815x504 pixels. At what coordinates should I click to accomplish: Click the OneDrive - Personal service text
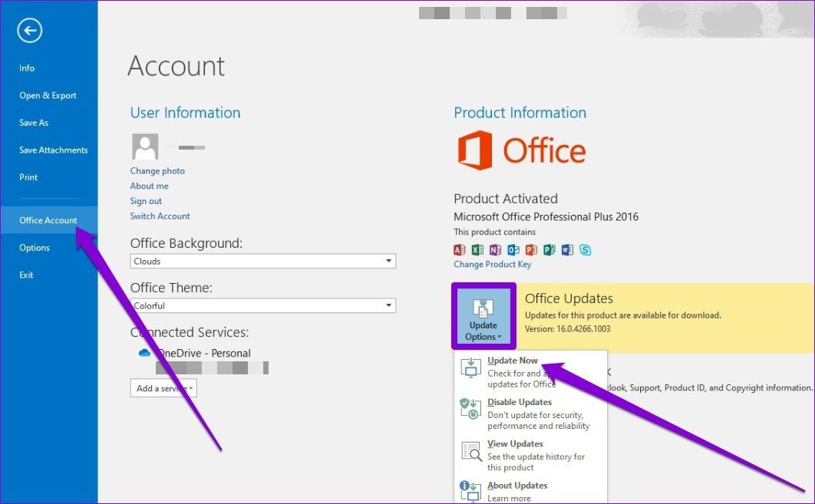(x=204, y=354)
